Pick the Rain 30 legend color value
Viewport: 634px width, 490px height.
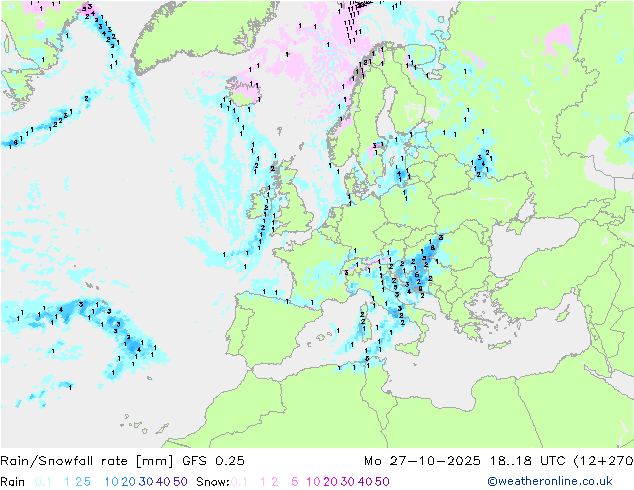click(x=146, y=482)
